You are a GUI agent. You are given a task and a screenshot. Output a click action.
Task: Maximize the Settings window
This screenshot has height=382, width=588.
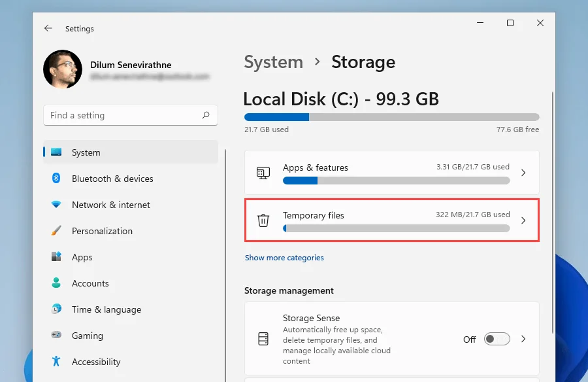tap(510, 23)
